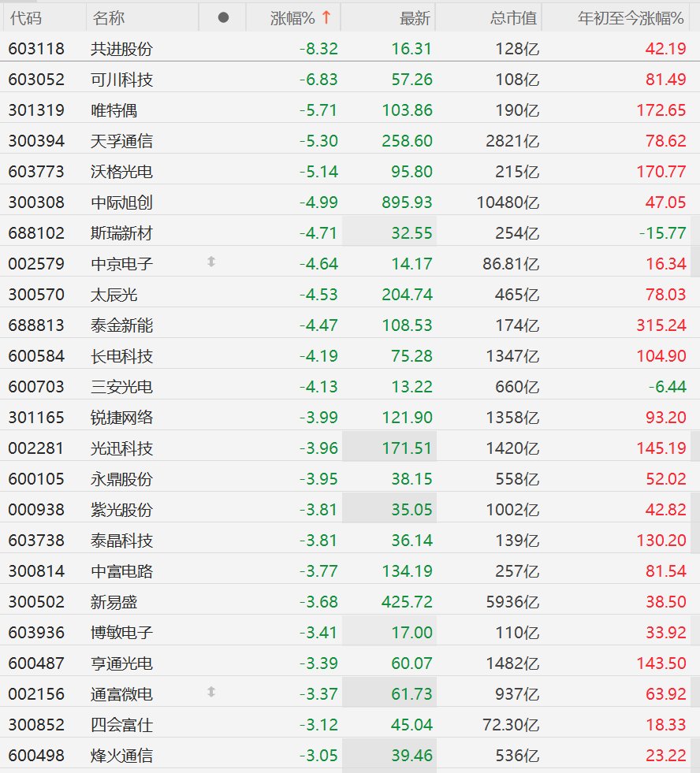This screenshot has height=773, width=700.
Task: Click change value -3.05
Action: click(318, 755)
